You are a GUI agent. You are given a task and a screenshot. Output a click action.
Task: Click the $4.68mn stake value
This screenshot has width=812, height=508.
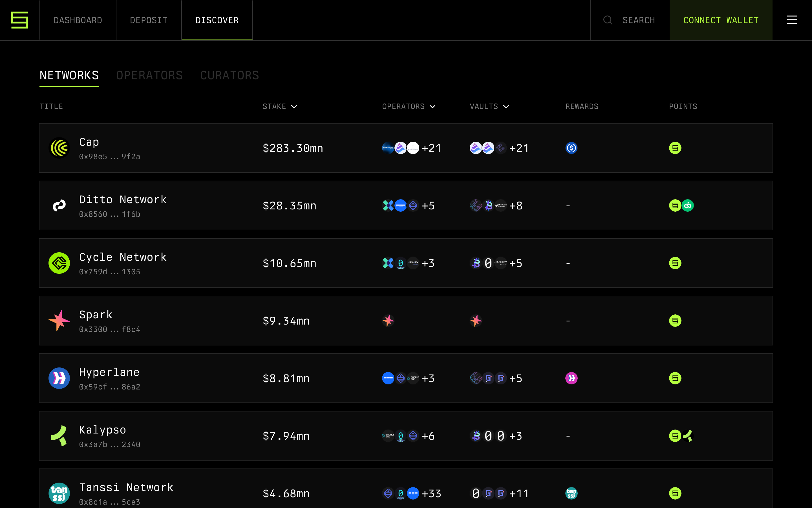tap(286, 493)
